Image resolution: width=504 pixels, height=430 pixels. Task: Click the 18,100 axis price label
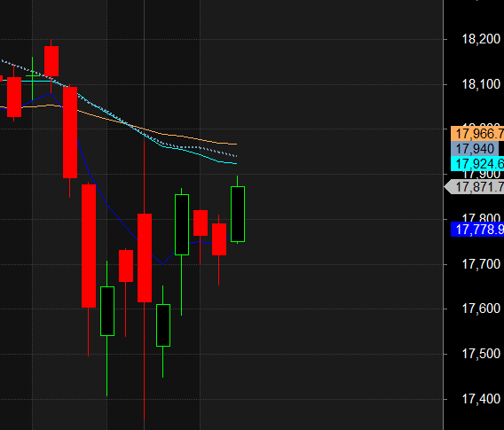(x=481, y=84)
